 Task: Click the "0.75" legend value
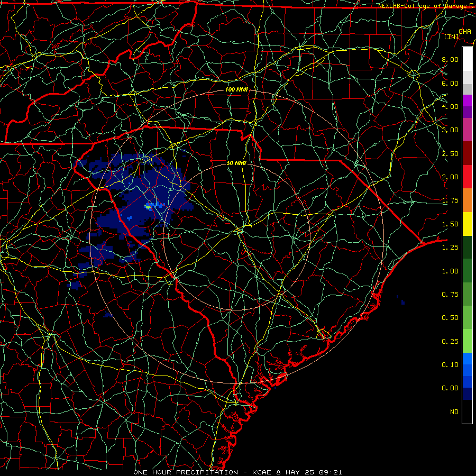[450, 295]
